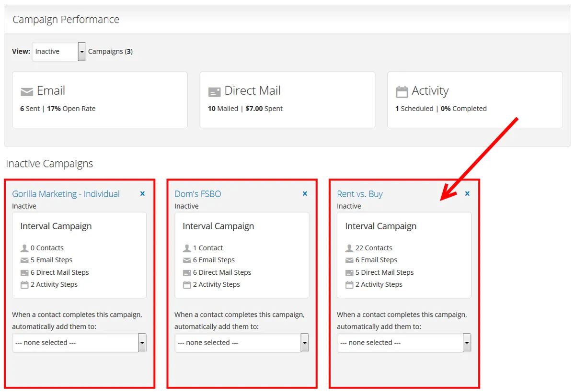Click the Activity calendar icon
Viewport: 575px width, 392px height.
tap(402, 91)
